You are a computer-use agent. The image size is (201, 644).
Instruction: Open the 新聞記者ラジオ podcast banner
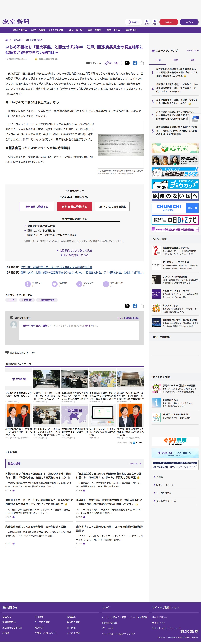point(175,172)
